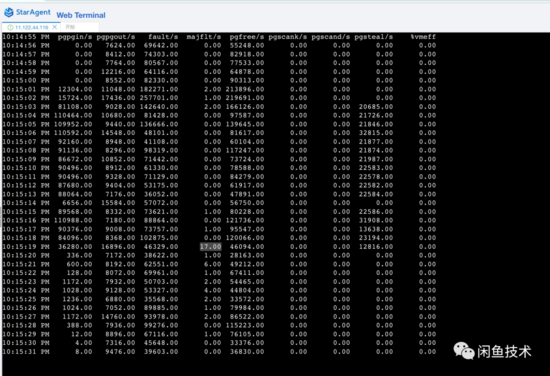Click the pgpgin/s value 388.00
This screenshot has width=550, height=376.
(80, 325)
